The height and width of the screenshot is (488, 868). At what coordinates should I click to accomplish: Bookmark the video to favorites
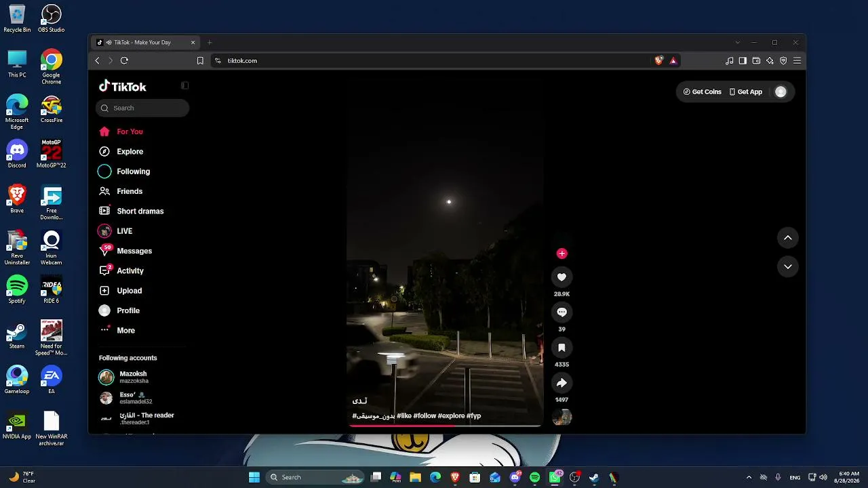click(x=561, y=348)
